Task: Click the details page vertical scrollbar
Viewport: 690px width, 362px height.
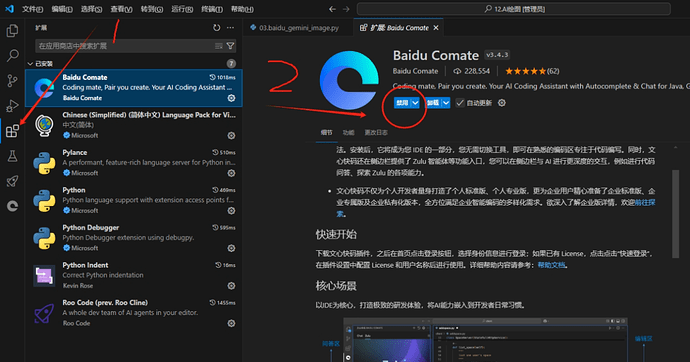Action: click(675, 214)
